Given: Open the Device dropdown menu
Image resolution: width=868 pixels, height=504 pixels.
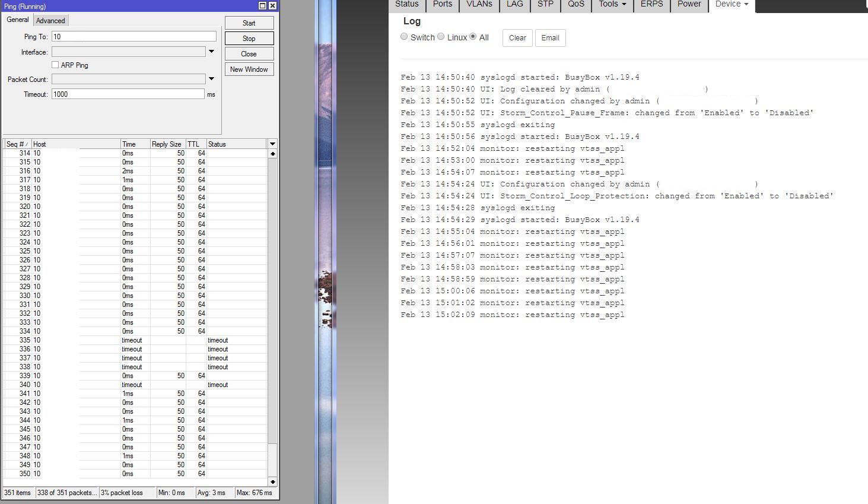Looking at the screenshot, I should (x=732, y=4).
